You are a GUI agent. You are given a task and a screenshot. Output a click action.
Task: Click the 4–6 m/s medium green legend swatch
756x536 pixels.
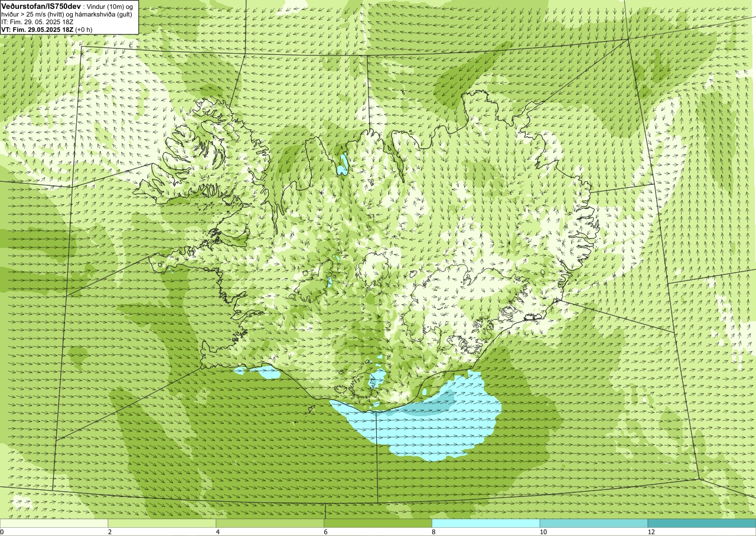click(270, 523)
